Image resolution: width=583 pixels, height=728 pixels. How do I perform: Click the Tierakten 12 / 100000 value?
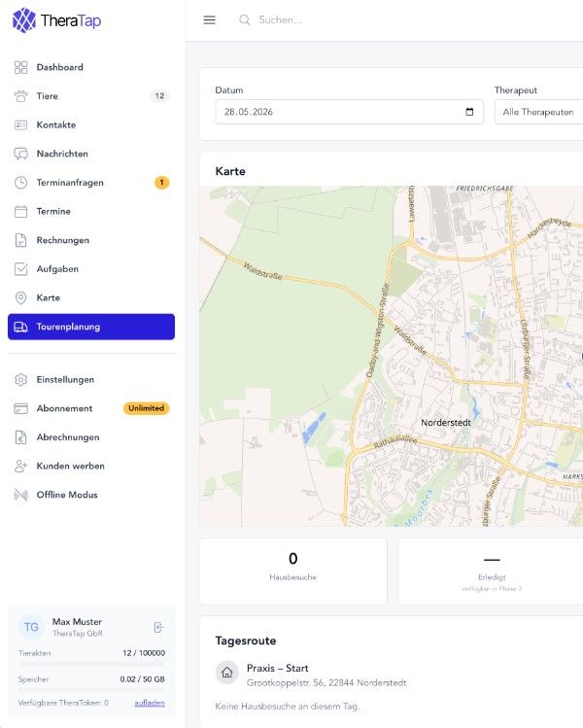pos(144,653)
